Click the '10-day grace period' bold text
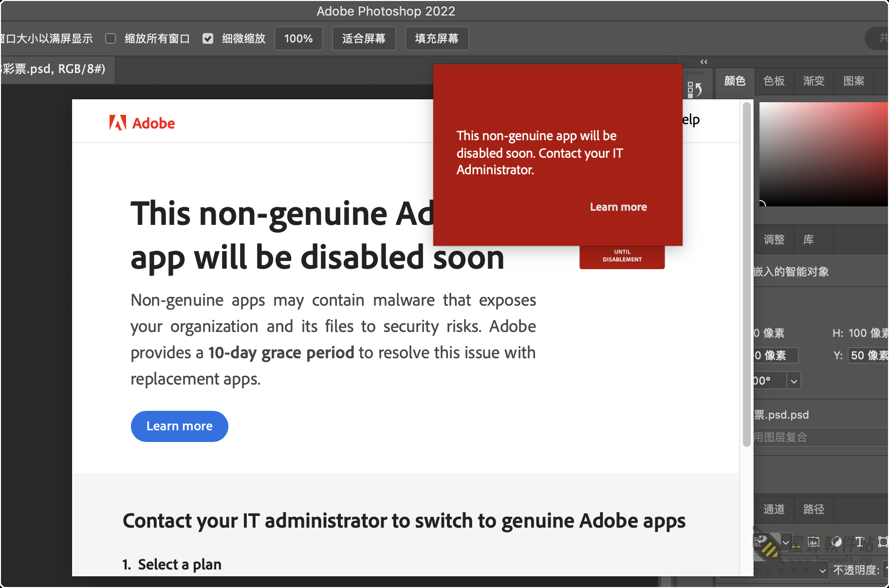The height and width of the screenshot is (588, 889). pos(281,353)
